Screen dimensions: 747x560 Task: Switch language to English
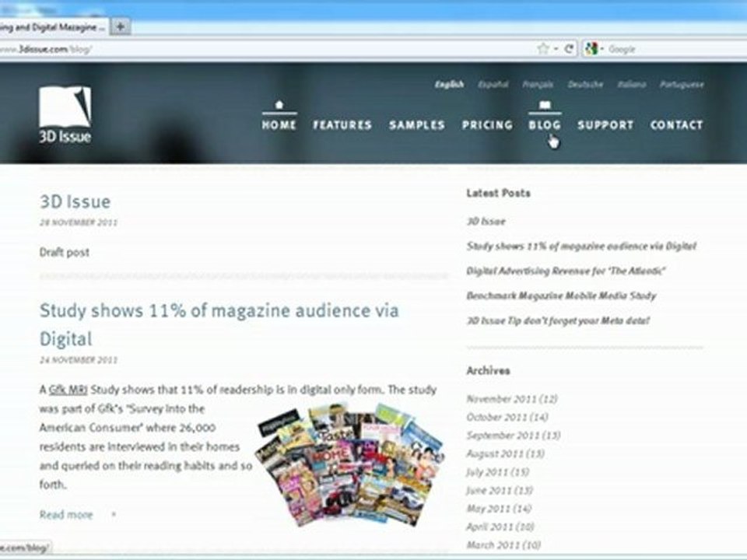tap(449, 84)
